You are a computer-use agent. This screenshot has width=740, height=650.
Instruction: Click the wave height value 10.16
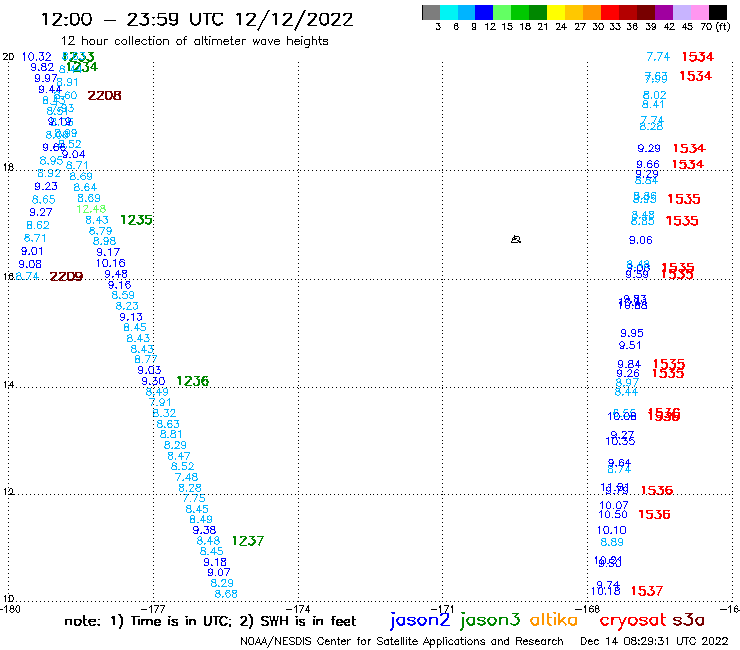[x=110, y=263]
